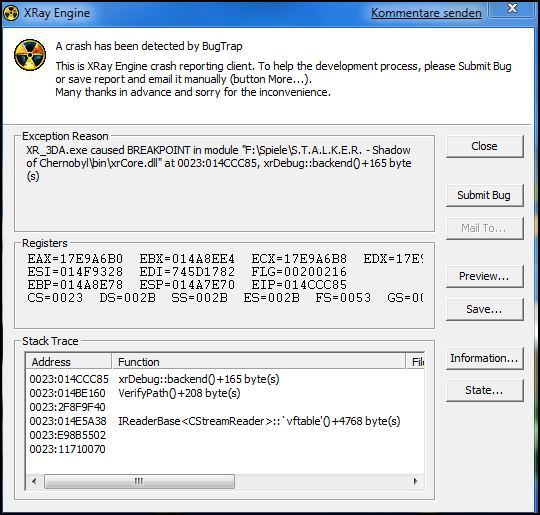The width and height of the screenshot is (540, 515).
Task: Save the crash report
Action: (x=485, y=309)
